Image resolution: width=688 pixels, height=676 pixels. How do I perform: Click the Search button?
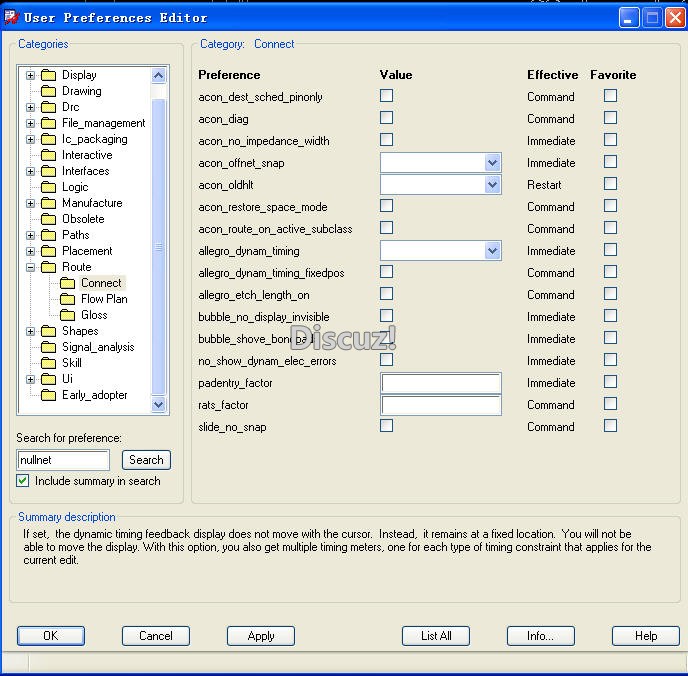146,460
